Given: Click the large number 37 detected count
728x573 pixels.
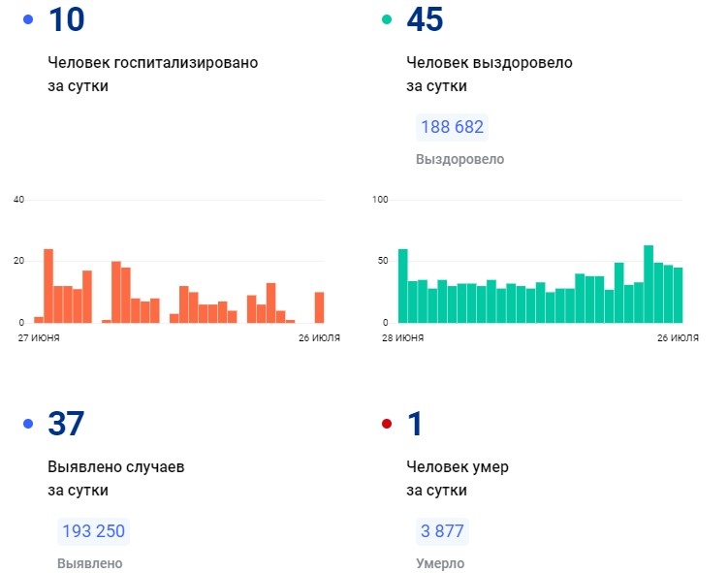Looking at the screenshot, I should tap(66, 424).
